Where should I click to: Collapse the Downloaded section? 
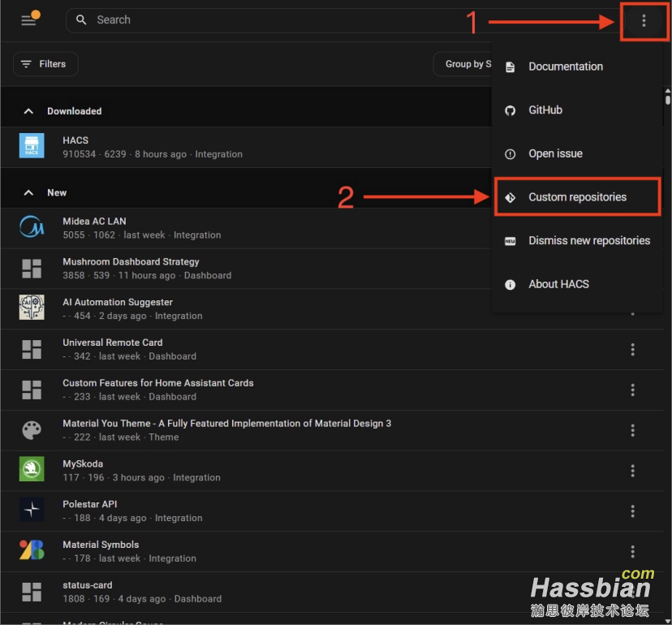28,111
